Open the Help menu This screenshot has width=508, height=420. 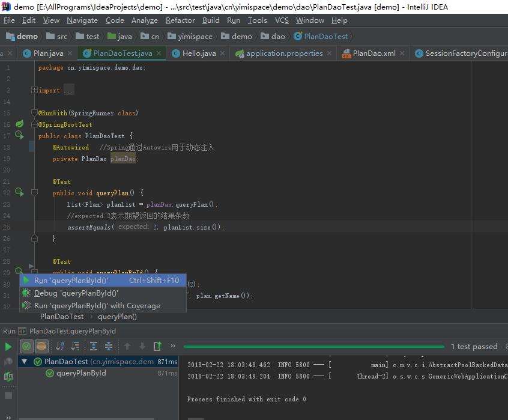[x=339, y=20]
